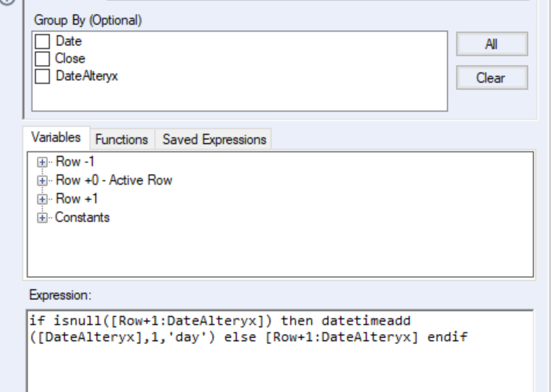Image resolution: width=551 pixels, height=392 pixels.
Task: Select the Row -1 tree label
Action: (74, 162)
